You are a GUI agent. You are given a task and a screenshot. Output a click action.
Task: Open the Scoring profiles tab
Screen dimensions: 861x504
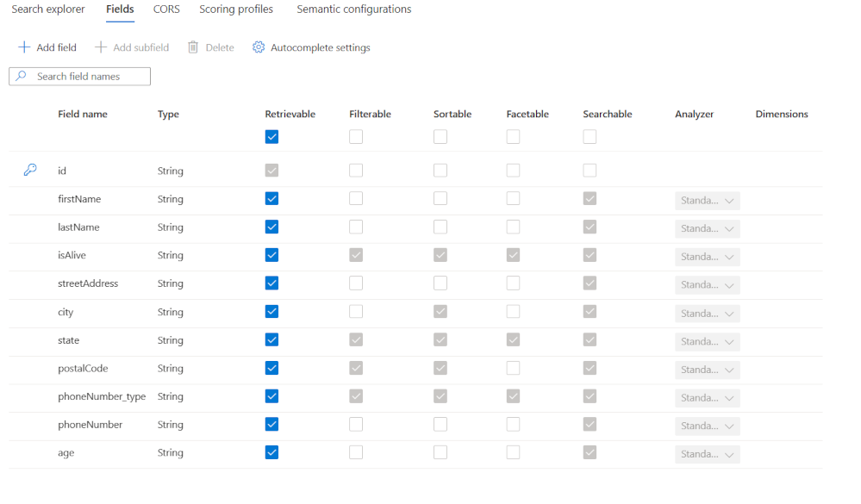[236, 9]
